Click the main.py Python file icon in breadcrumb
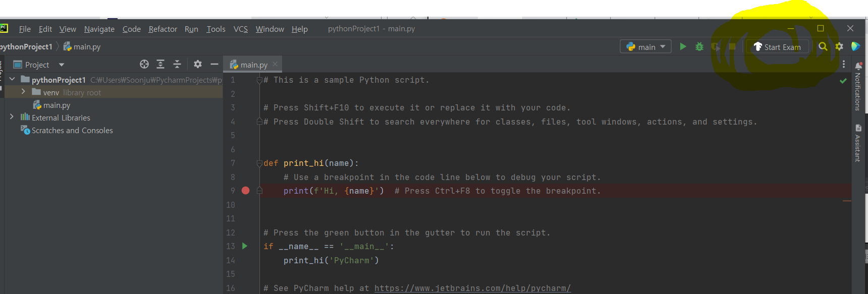868x294 pixels. pos(68,46)
